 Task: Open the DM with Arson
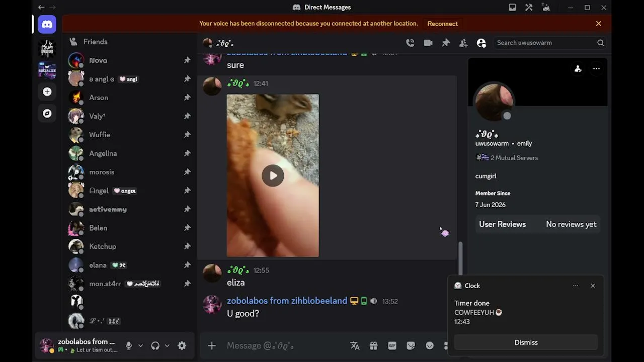130,98
